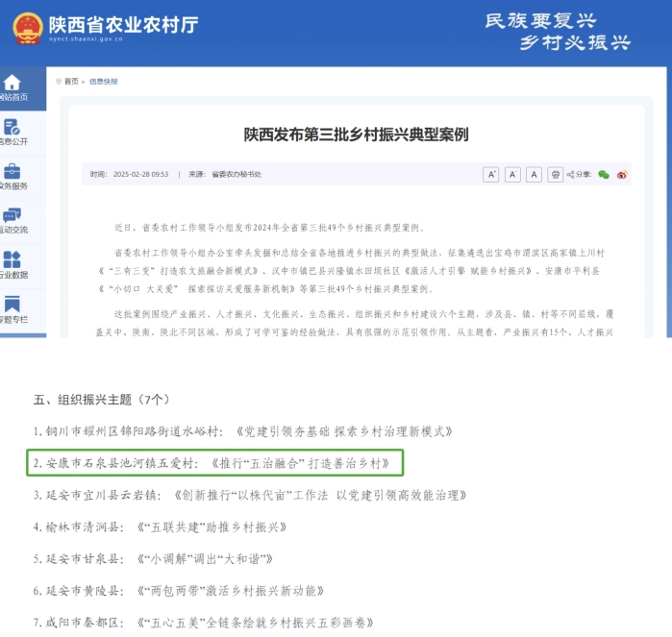Decrease font size with A- button
672x637 pixels.
pyautogui.click(x=512, y=175)
